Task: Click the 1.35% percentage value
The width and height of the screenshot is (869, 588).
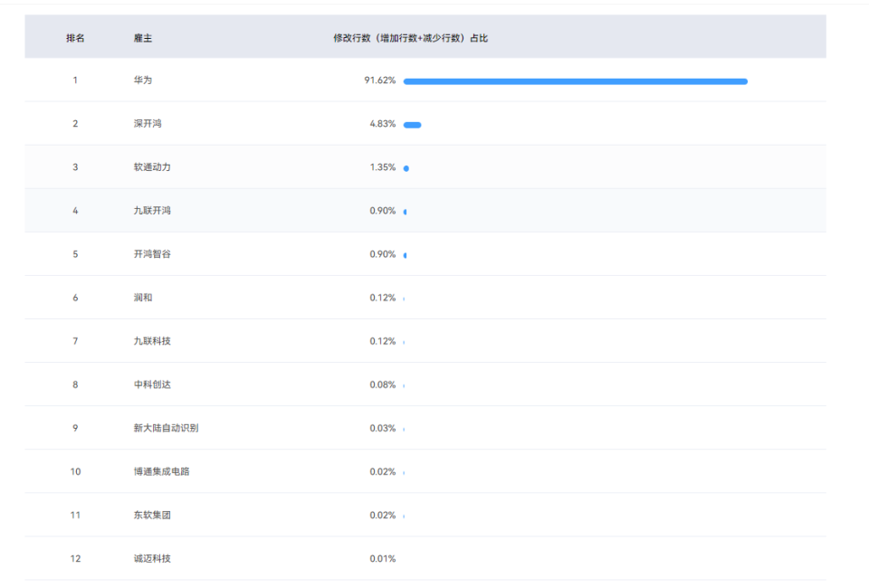Action: 382,167
